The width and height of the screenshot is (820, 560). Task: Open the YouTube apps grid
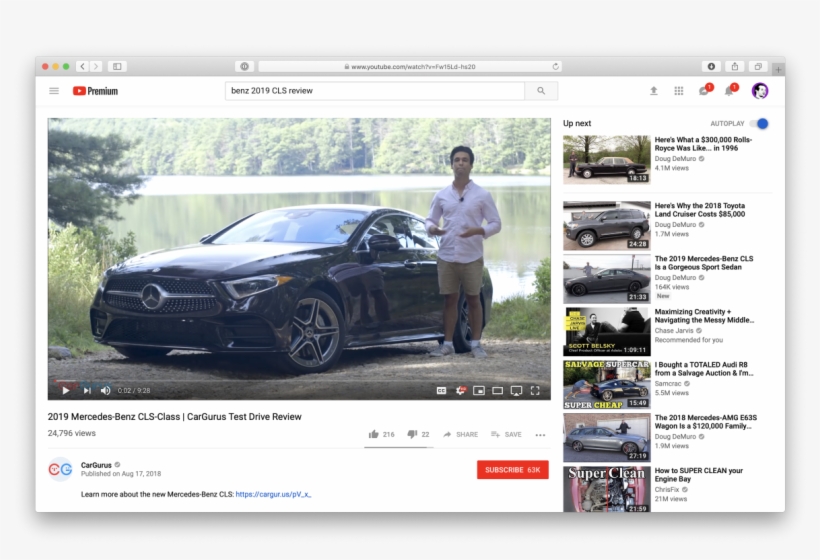679,91
